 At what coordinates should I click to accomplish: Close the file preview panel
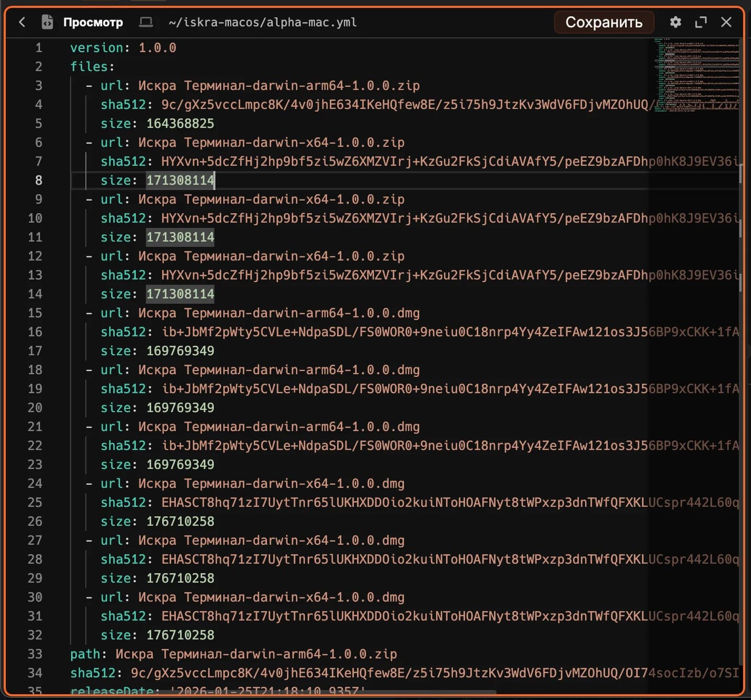(x=726, y=22)
